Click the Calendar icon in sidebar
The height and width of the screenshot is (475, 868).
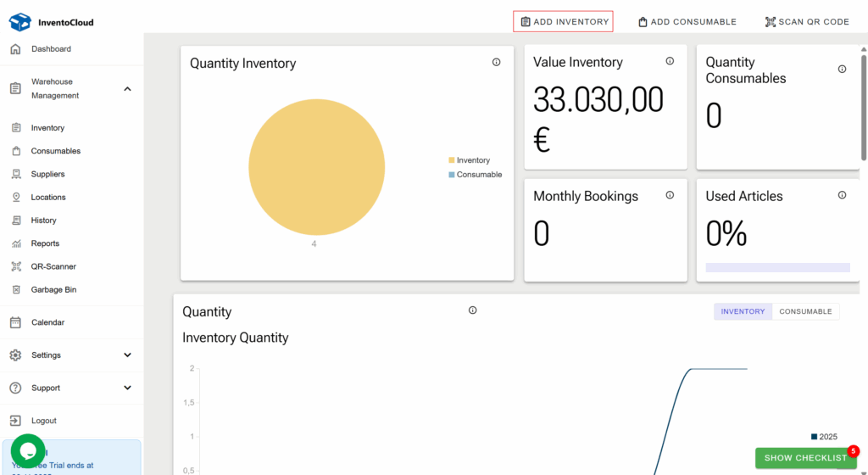(x=15, y=322)
